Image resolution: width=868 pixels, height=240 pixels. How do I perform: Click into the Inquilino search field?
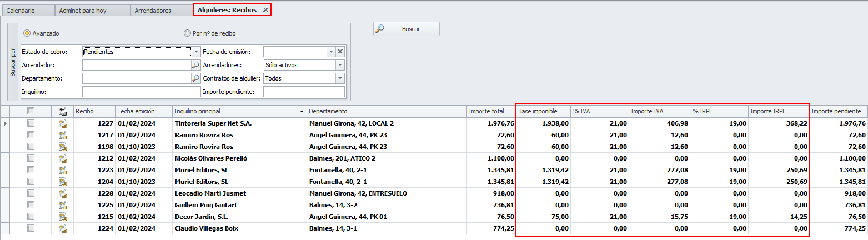coord(141,92)
